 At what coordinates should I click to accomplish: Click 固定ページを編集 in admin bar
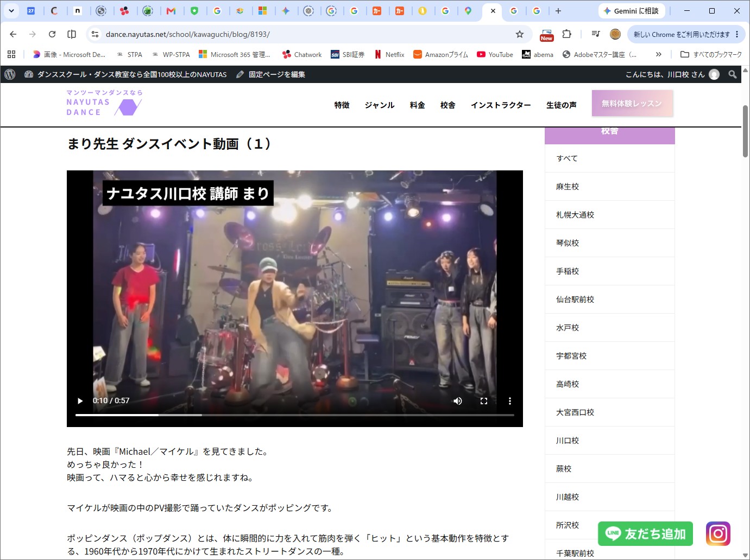[x=271, y=74]
